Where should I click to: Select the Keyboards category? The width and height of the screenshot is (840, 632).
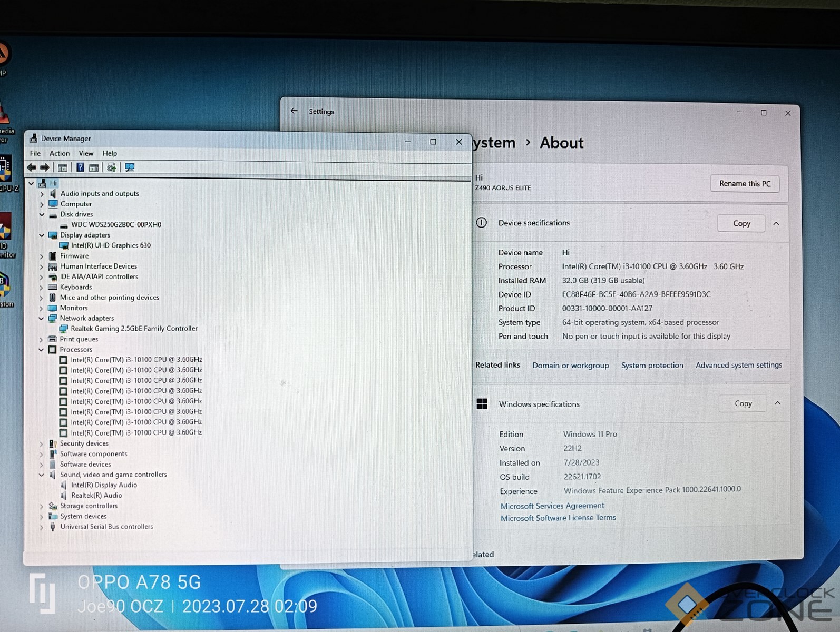tap(76, 287)
